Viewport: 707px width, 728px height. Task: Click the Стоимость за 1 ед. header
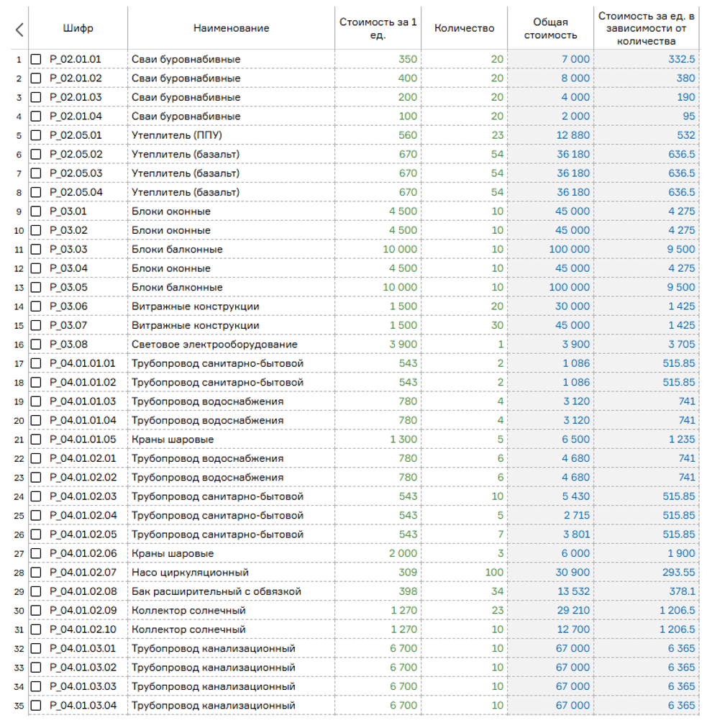click(378, 29)
